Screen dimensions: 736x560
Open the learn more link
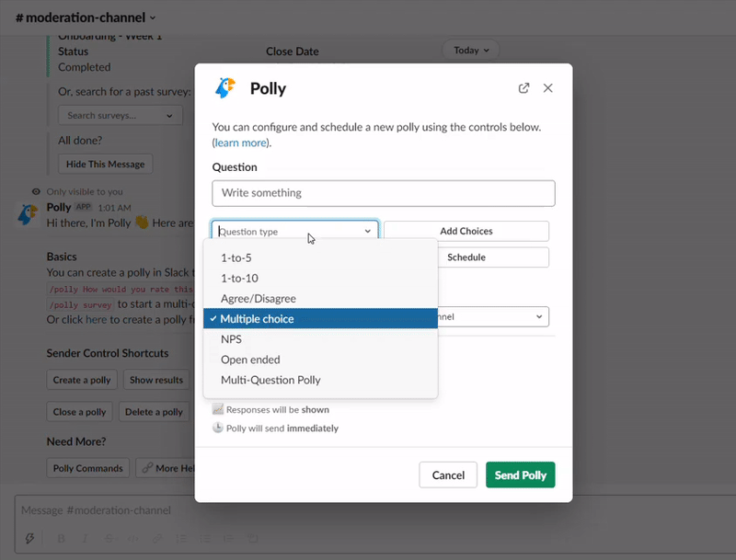coord(240,143)
